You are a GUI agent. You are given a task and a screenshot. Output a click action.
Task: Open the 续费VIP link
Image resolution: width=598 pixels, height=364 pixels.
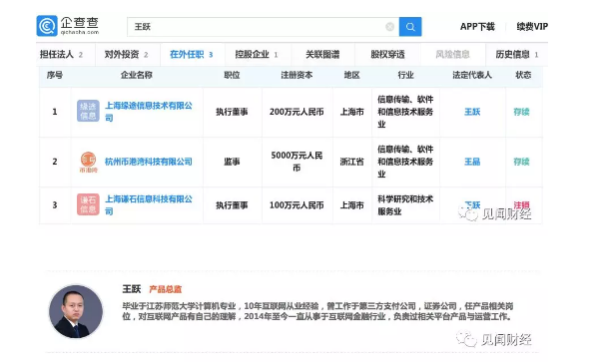point(532,27)
